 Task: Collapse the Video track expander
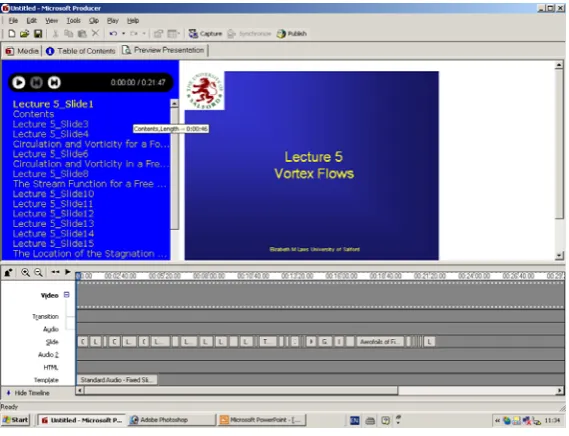click(x=66, y=295)
